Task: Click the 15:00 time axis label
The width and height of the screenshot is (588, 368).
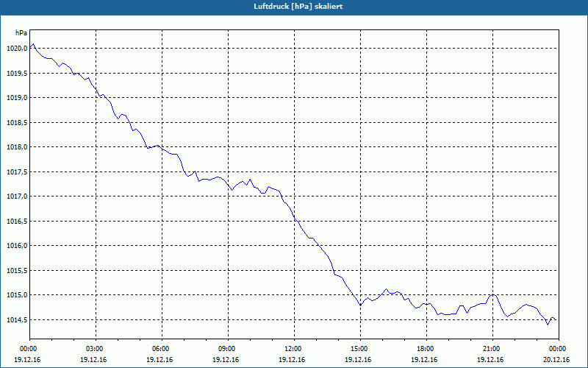Action: click(360, 348)
